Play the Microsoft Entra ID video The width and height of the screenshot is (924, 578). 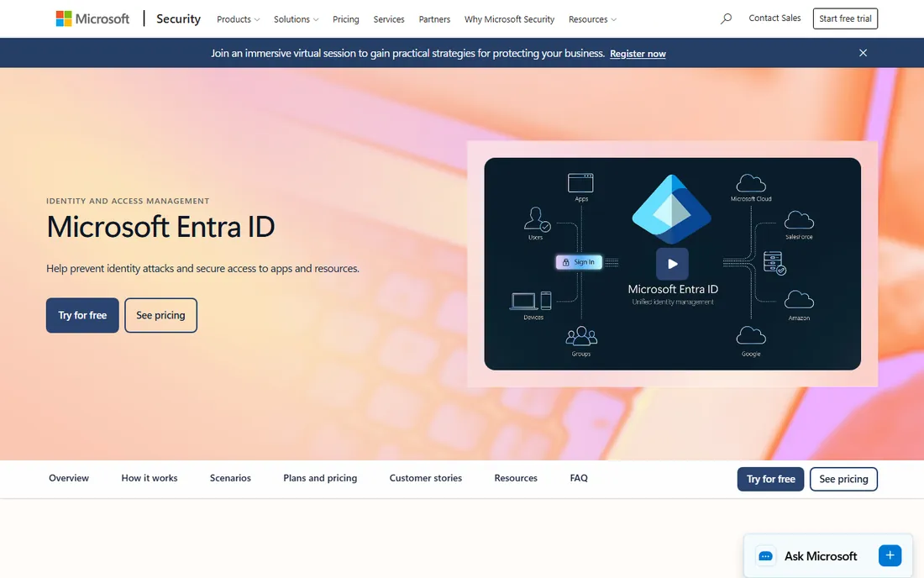tap(672, 264)
